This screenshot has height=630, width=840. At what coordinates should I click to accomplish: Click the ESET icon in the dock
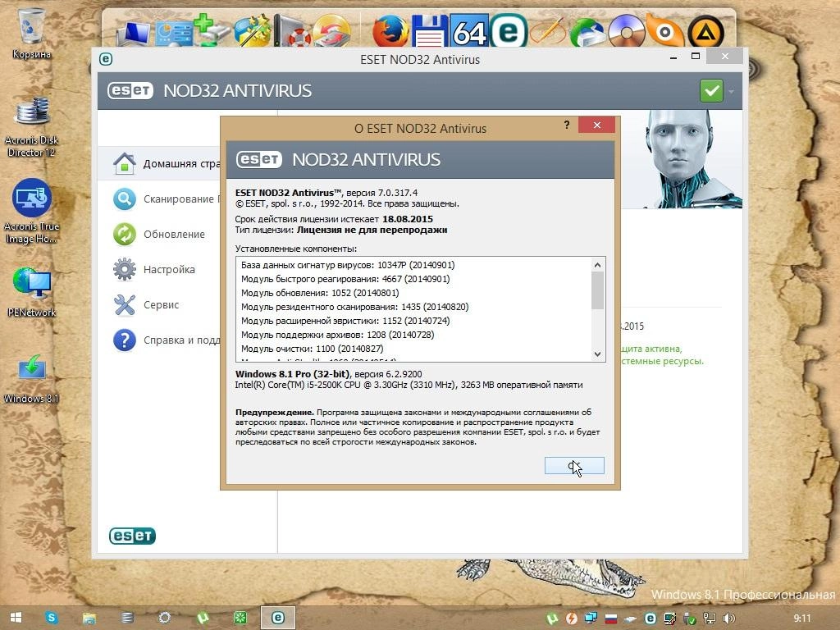click(509, 31)
